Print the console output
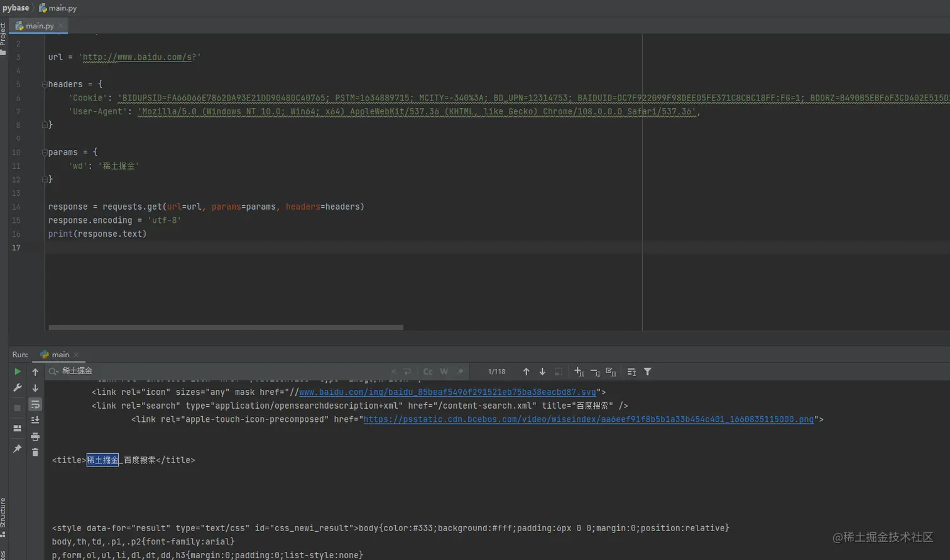950x560 pixels. [x=35, y=436]
